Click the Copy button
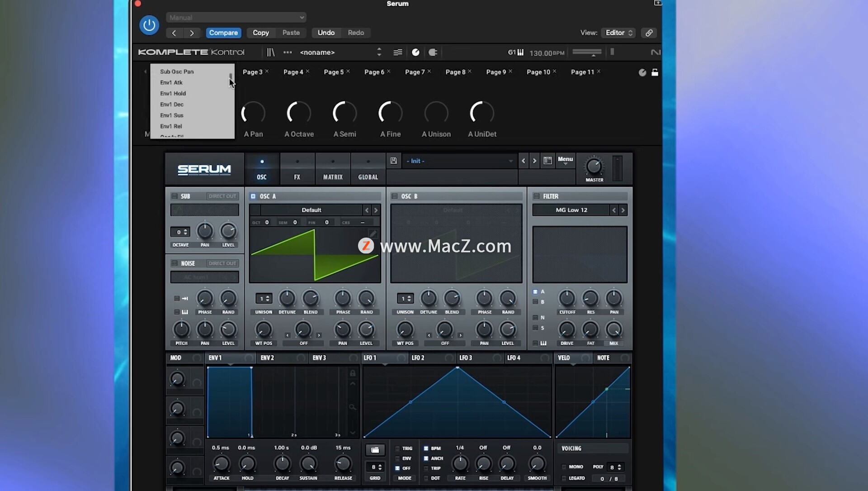 click(x=261, y=33)
